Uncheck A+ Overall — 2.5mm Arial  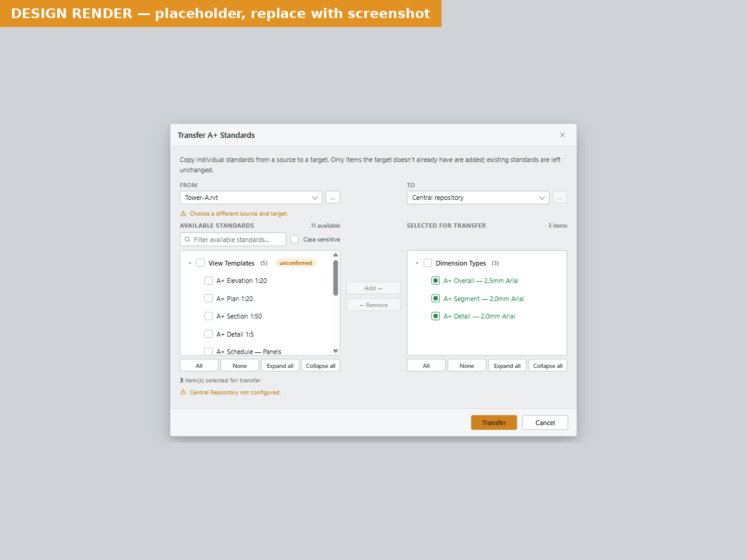coord(436,281)
